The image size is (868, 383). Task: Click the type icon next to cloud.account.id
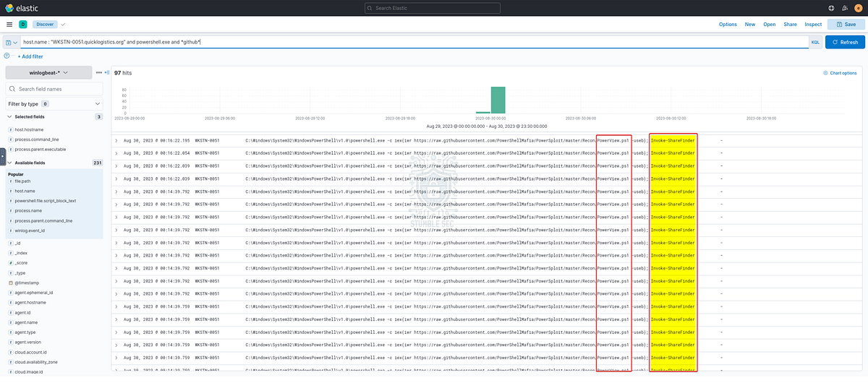click(x=11, y=351)
